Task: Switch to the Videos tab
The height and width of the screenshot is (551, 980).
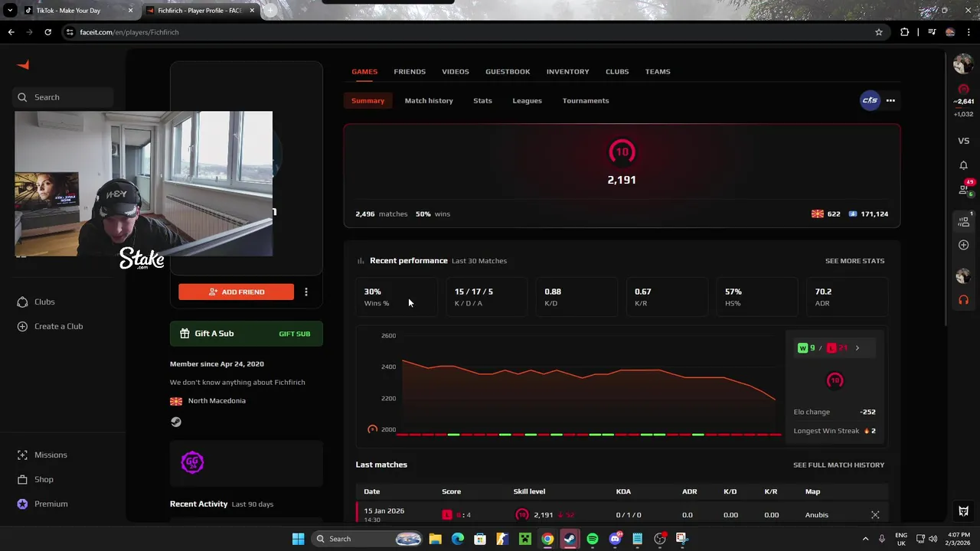Action: point(456,71)
